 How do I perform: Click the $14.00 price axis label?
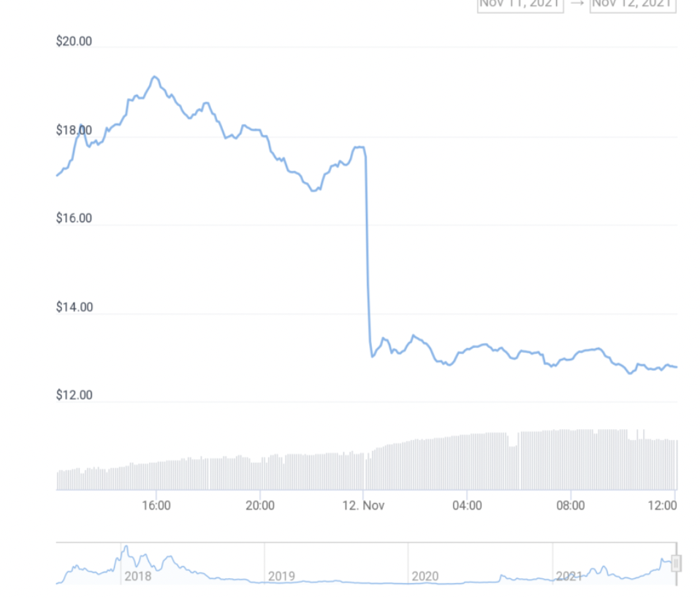tap(74, 307)
